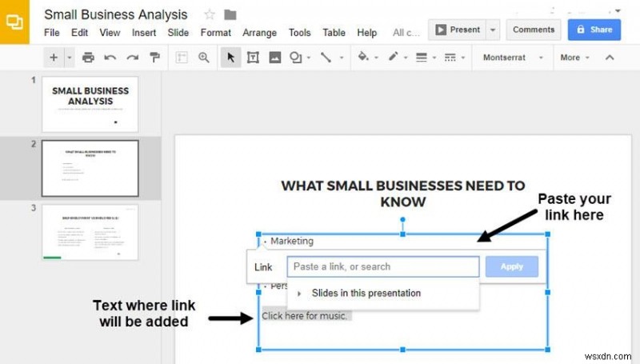640x364 pixels.
Task: Open the new slide layout dropdown arrow
Action: click(70, 58)
